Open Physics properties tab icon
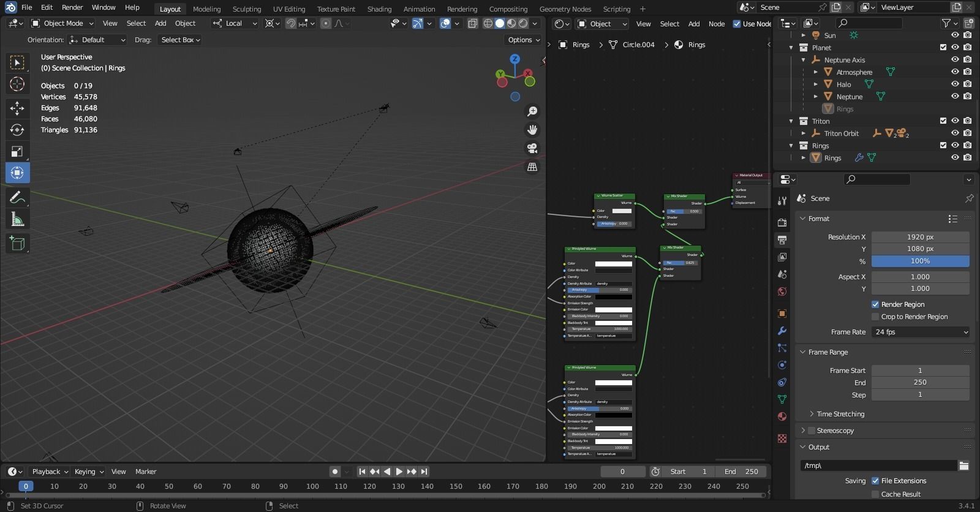The height and width of the screenshot is (512, 980). point(782,365)
